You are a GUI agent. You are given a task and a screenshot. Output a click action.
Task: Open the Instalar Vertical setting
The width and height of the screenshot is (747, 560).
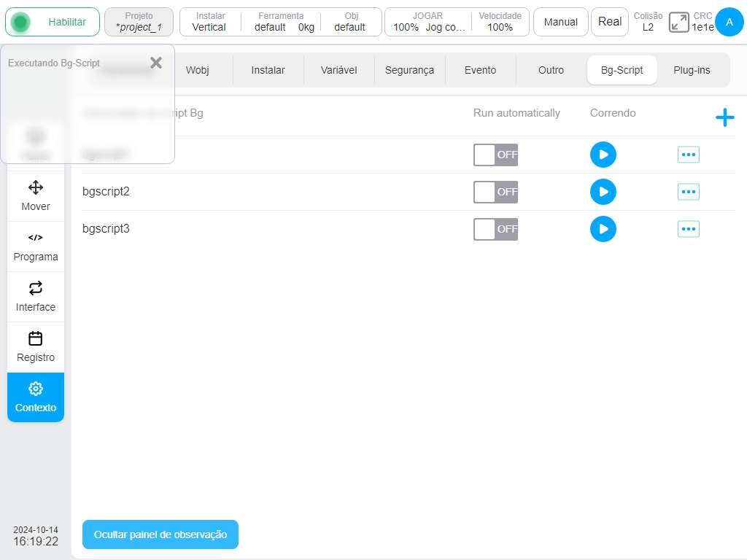[210, 22]
